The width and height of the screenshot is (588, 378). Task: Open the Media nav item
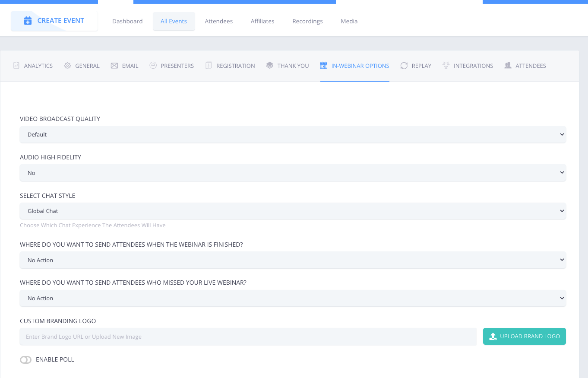349,21
